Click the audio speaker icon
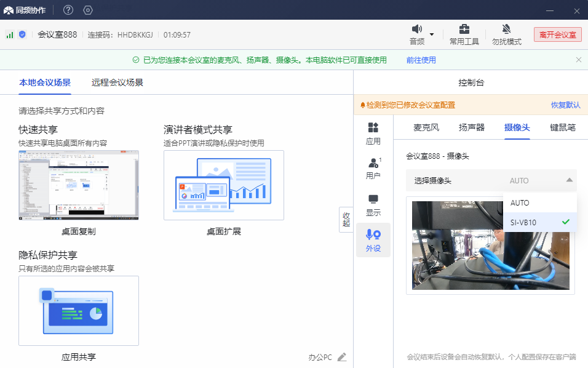Image resolution: width=588 pixels, height=368 pixels. coord(417,30)
